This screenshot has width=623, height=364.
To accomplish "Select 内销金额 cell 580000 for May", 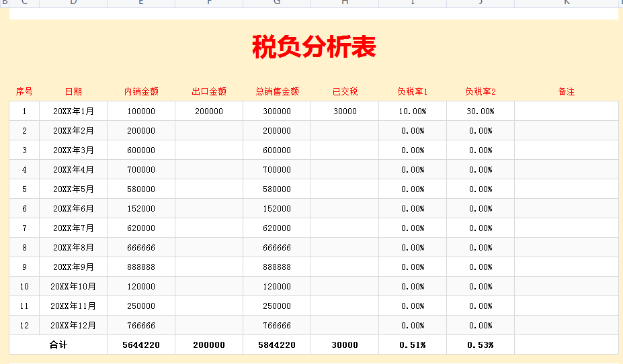I will point(141,189).
